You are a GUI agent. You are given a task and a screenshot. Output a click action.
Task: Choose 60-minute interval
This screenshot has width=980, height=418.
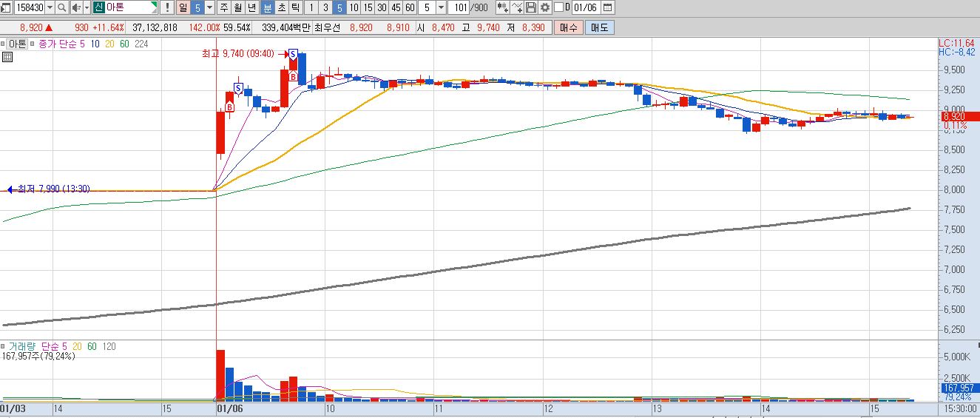[x=410, y=7]
